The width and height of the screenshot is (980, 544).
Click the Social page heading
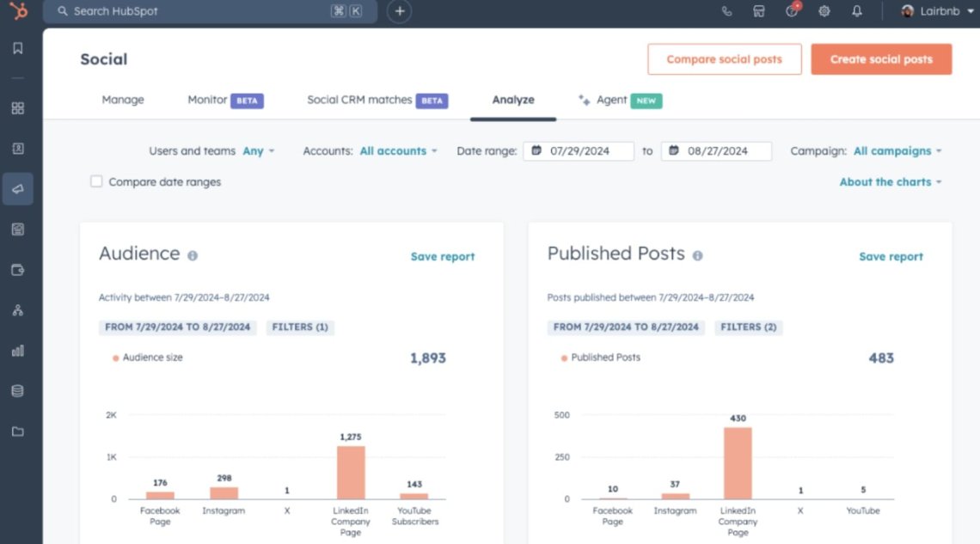click(104, 59)
